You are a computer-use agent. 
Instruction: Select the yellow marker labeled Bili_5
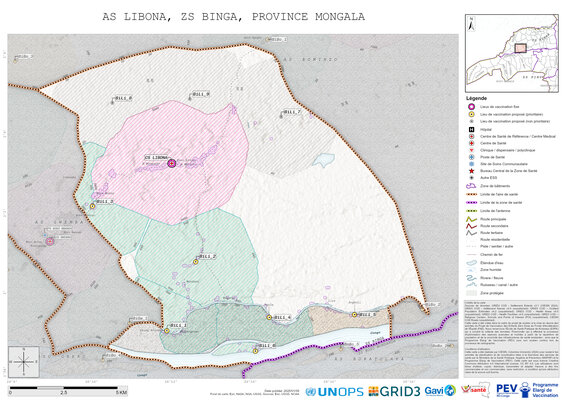click(x=354, y=315)
